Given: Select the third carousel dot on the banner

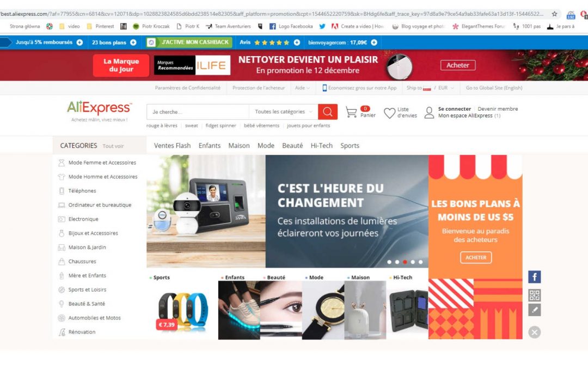Looking at the screenshot, I should click(405, 262).
